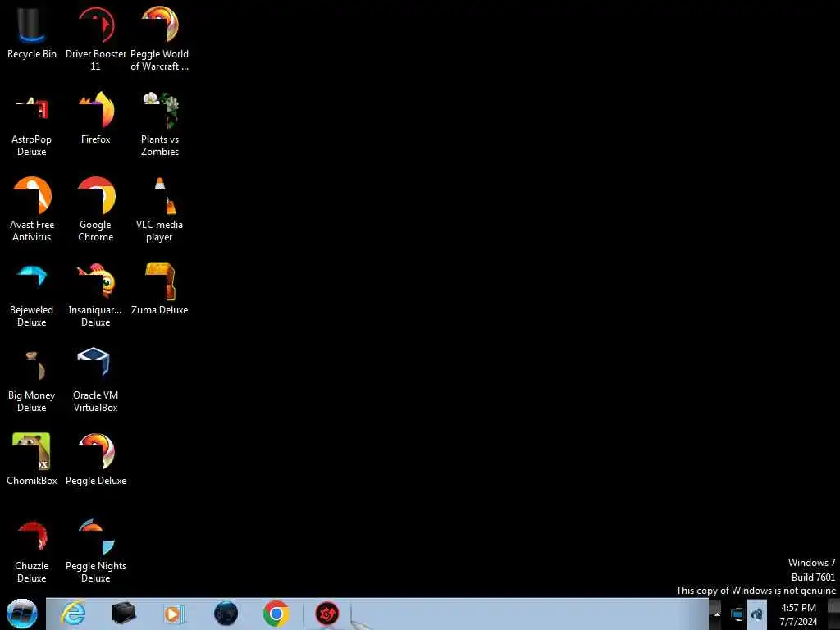Viewport: 840px width, 630px height.
Task: Launch Chrome from the taskbar
Action: coord(276,614)
